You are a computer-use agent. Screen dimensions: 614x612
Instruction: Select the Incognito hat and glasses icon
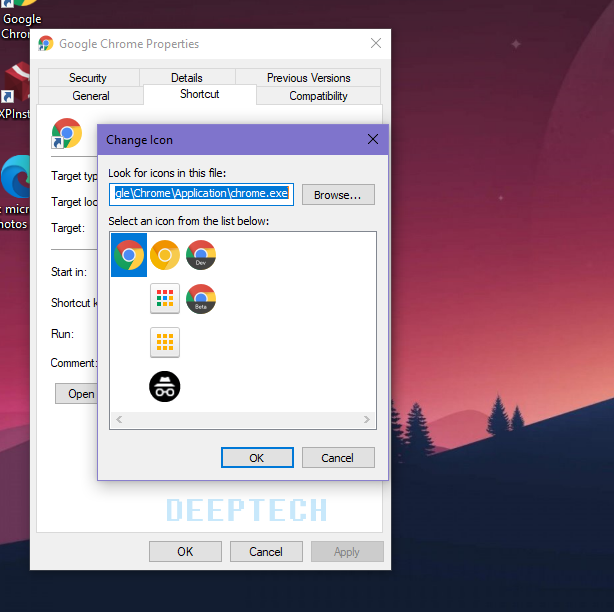pyautogui.click(x=165, y=386)
